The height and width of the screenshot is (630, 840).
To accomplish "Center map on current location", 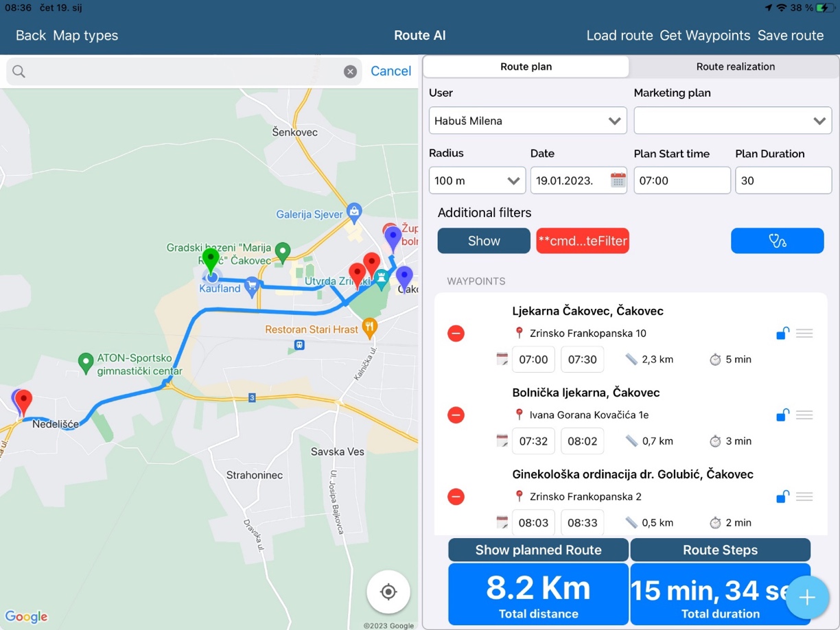I will (x=388, y=592).
